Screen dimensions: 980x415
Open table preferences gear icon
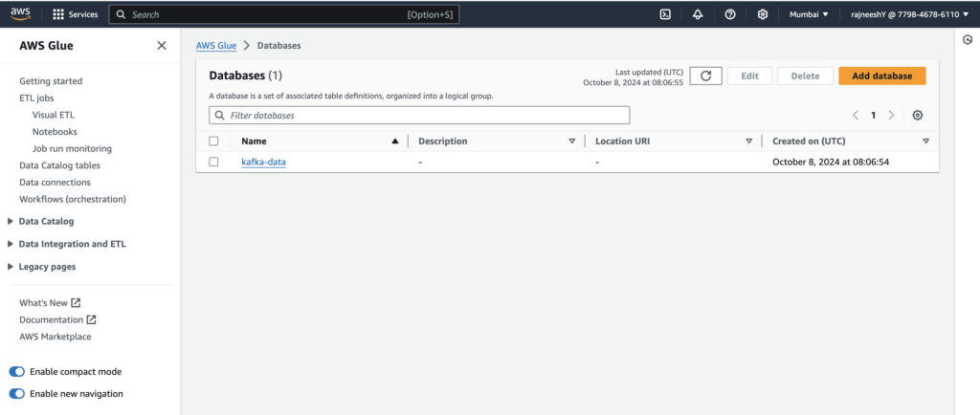coord(918,115)
